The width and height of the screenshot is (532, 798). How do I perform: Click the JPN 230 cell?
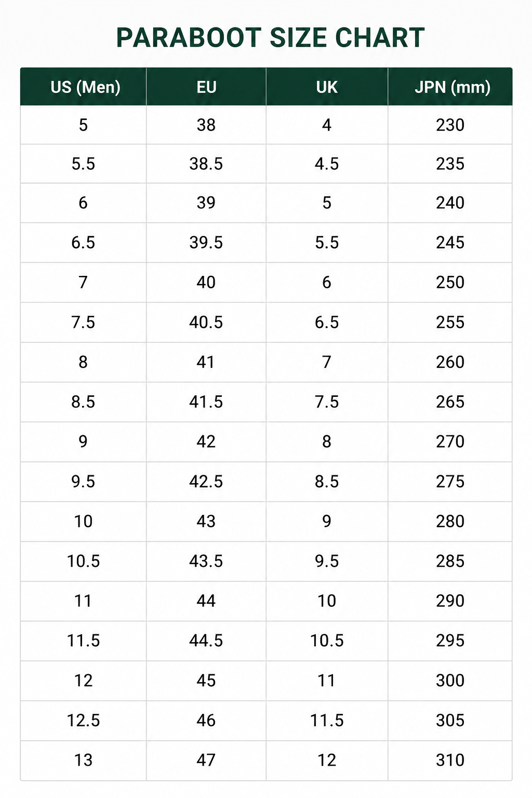point(450,125)
